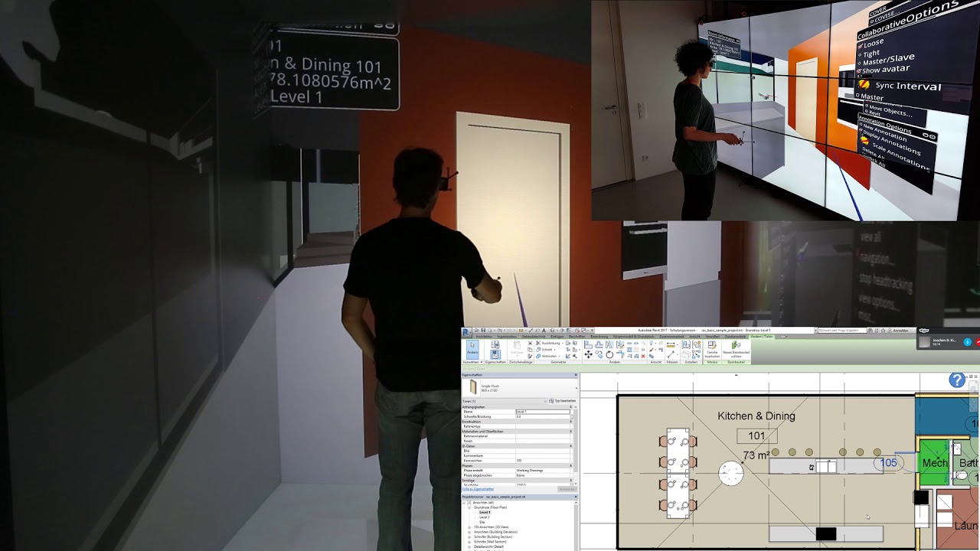
Task: Collapse the Phasen properties section
Action: 571,465
